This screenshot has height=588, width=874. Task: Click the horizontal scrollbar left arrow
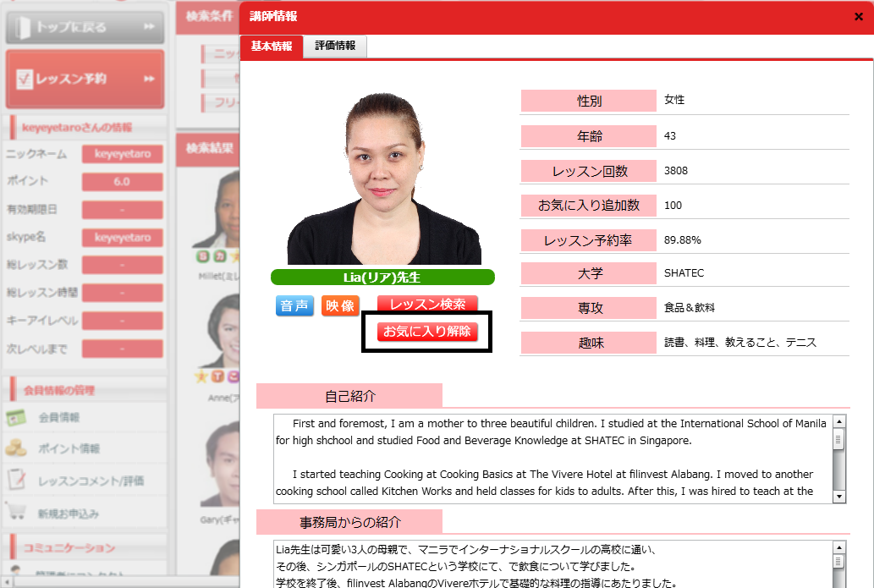[x=6, y=582]
